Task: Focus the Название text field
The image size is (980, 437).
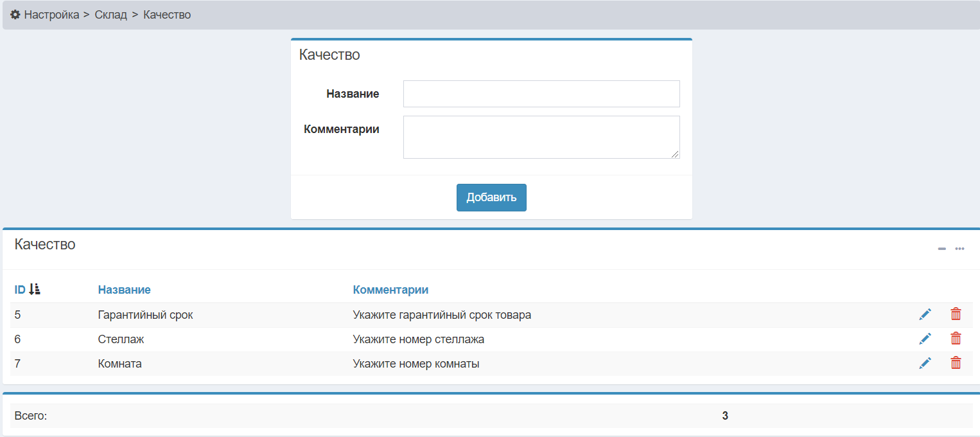Action: [541, 94]
